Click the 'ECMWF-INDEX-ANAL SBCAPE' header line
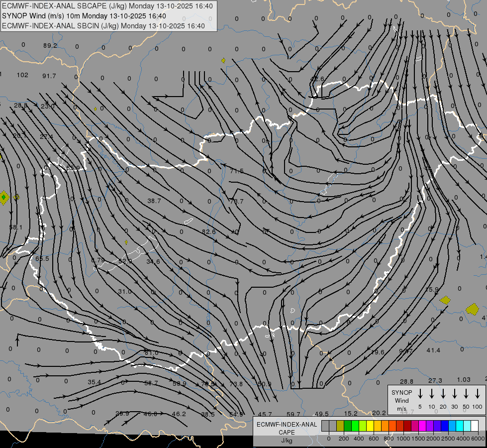 coord(107,6)
